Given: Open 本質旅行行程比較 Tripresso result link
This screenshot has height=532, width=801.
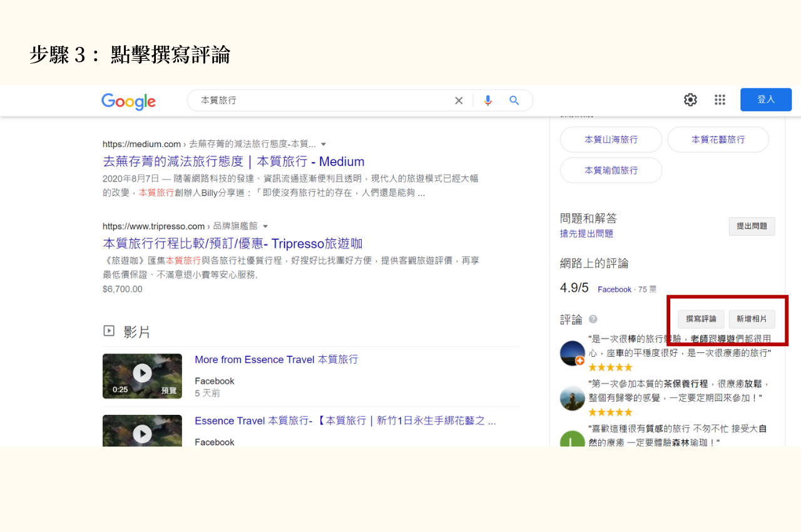Looking at the screenshot, I should point(232,244).
